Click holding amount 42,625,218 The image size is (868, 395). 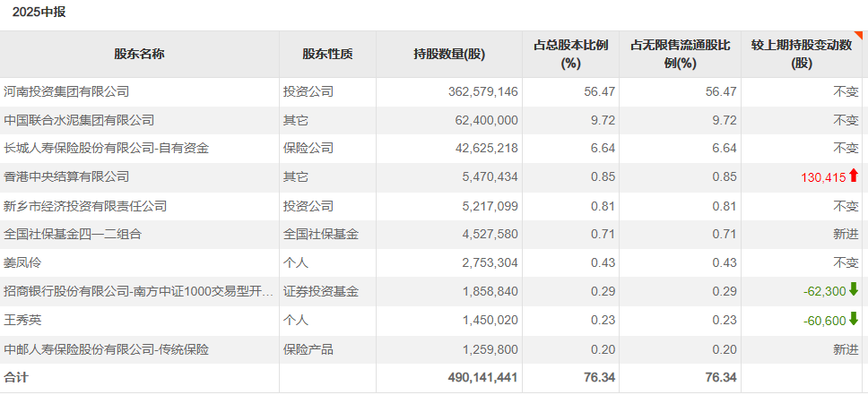[x=488, y=149]
